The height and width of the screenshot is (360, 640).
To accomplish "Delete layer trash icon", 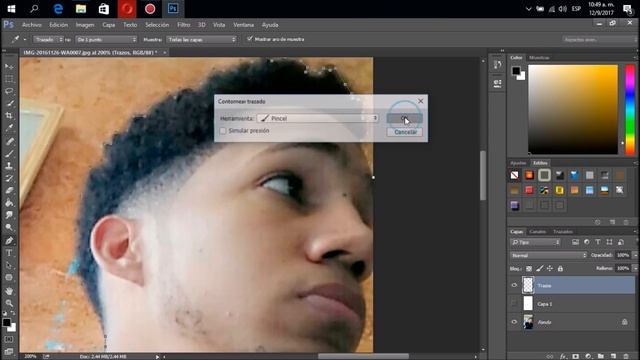I will click(626, 356).
